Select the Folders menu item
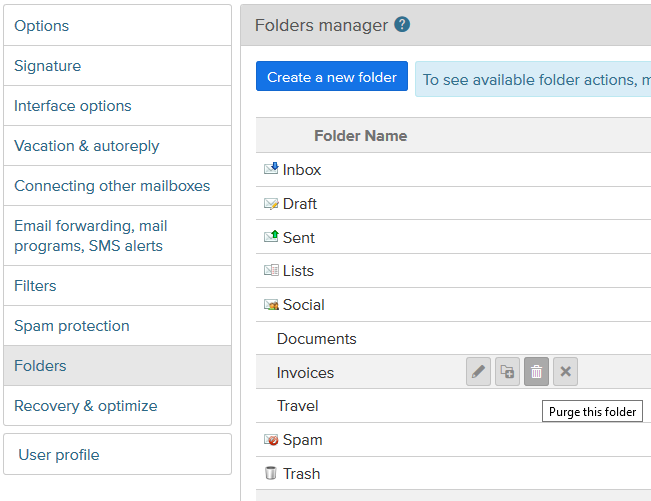The width and height of the screenshot is (651, 501). click(117, 366)
